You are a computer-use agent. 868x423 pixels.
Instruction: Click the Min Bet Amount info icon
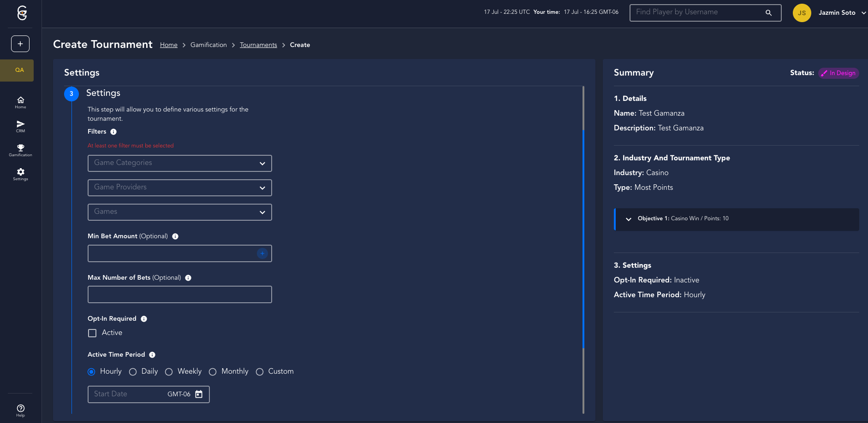coord(175,236)
